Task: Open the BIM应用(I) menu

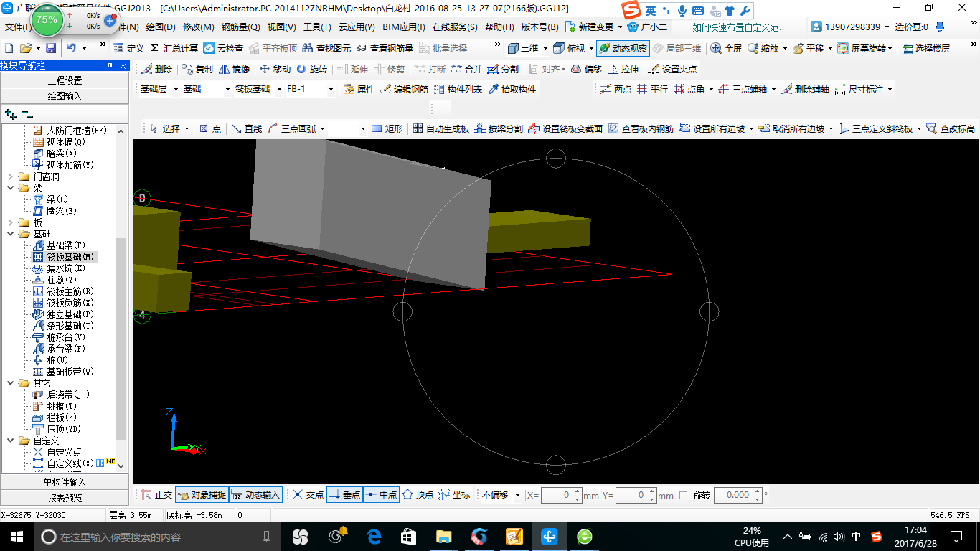Action: pyautogui.click(x=404, y=27)
